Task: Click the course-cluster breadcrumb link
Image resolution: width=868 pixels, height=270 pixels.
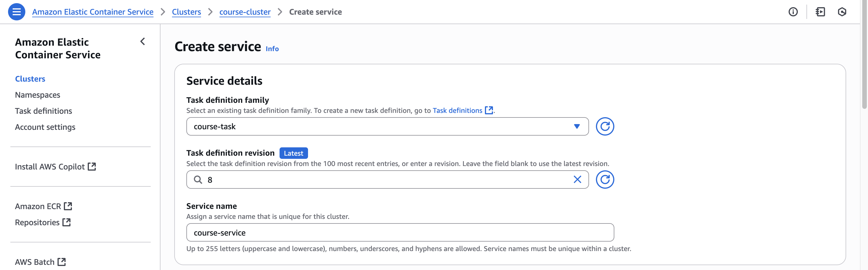Action: tap(245, 12)
